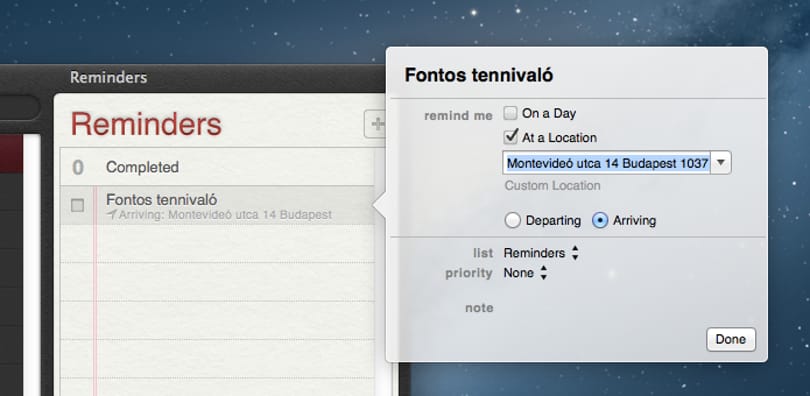Click location arrow icon beside Arriving text
The image size is (810, 396).
coord(111,214)
